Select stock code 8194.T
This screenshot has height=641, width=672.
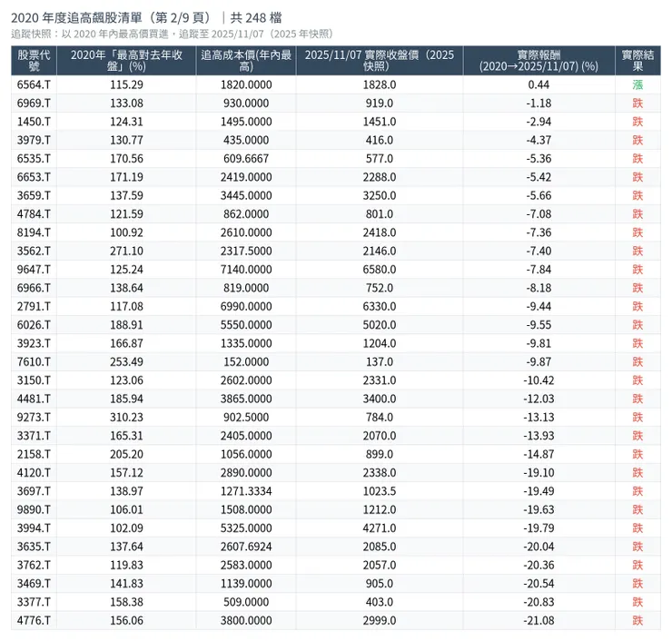pyautogui.click(x=34, y=232)
